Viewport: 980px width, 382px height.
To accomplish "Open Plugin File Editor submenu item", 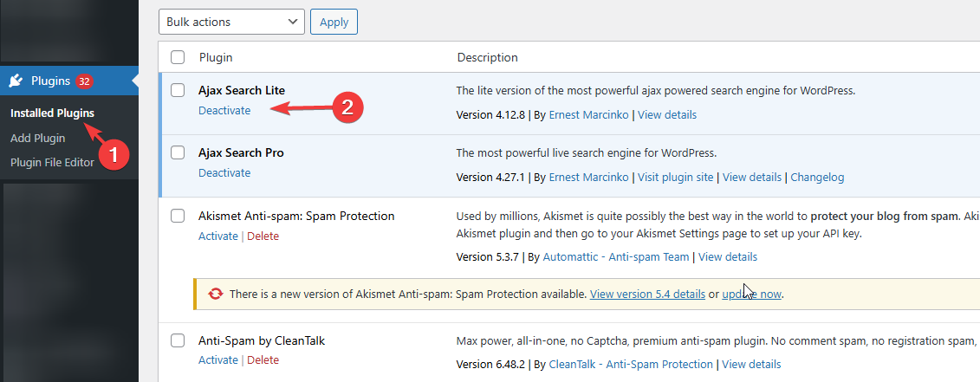I will pos(53,163).
